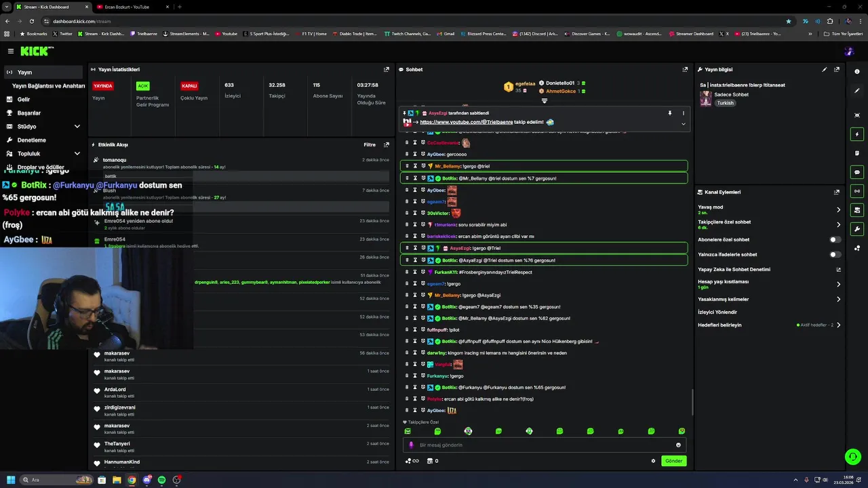
Task: Click İzleyici Yönlendir
Action: [717, 312]
